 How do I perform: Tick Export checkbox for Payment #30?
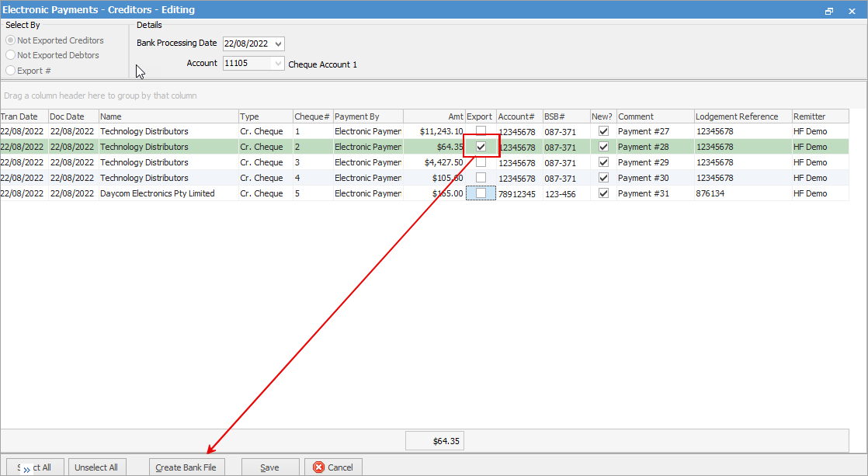click(x=481, y=178)
